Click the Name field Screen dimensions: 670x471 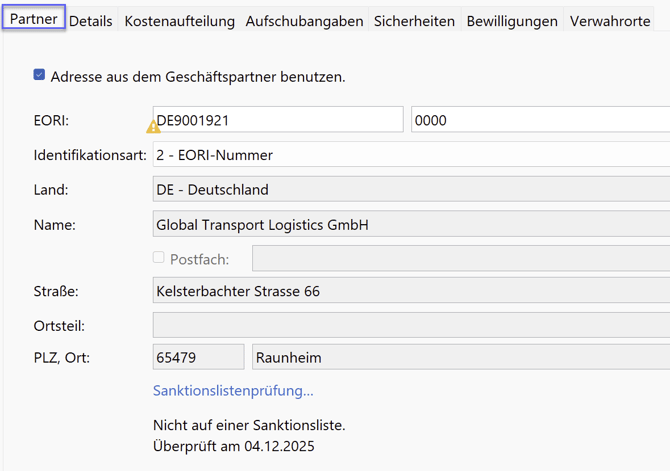tap(410, 225)
